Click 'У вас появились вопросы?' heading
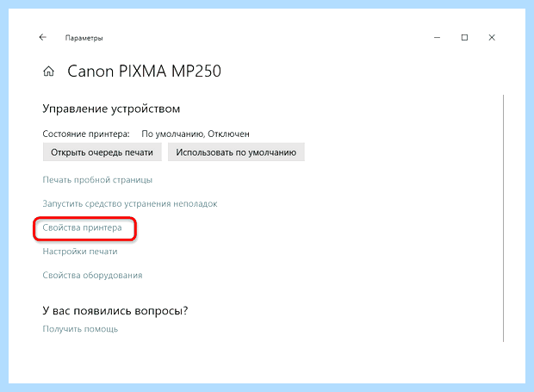Screen dimensions: 534x392 coord(115,311)
